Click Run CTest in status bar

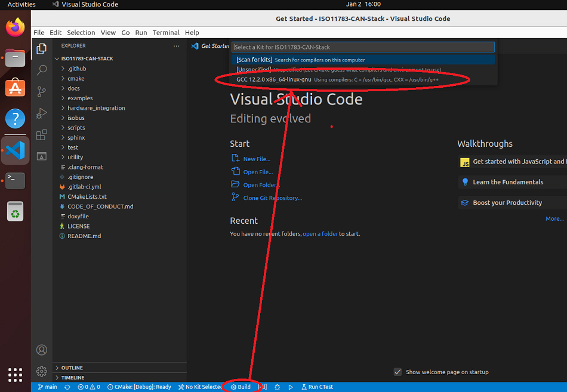pyautogui.click(x=317, y=387)
